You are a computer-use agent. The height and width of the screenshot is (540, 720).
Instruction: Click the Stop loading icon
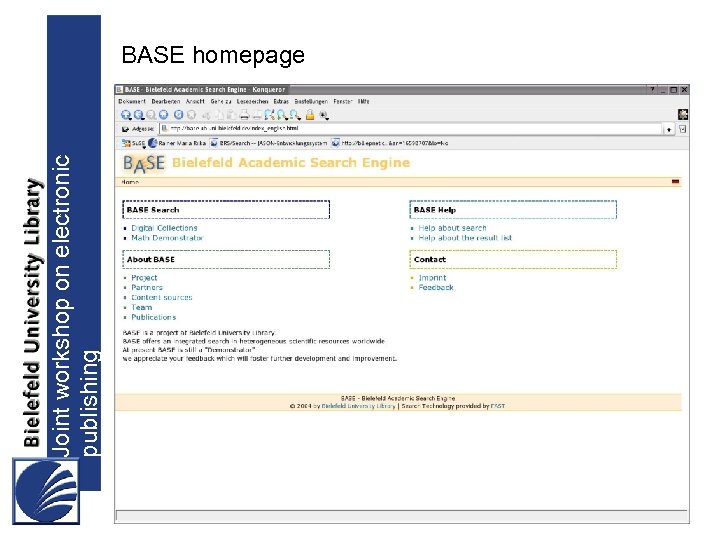(x=191, y=115)
